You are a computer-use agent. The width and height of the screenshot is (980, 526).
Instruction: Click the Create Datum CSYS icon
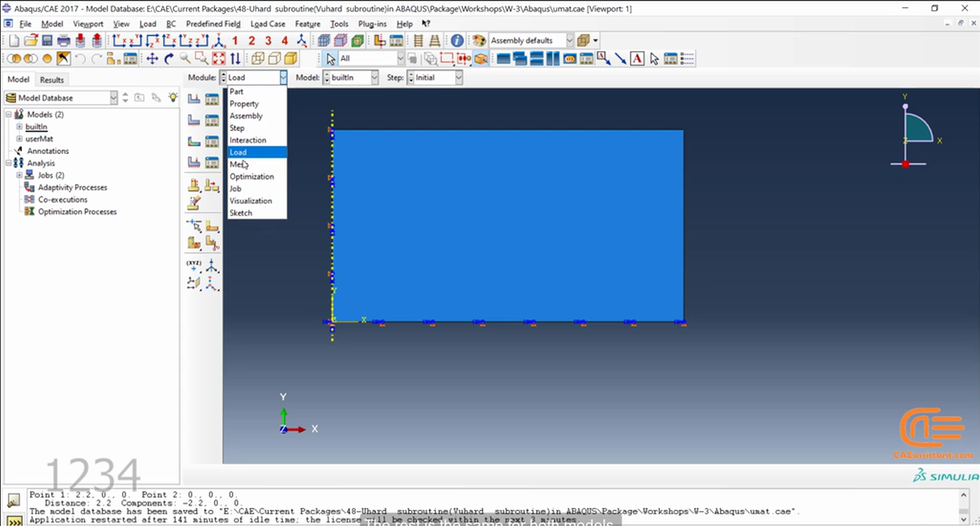(x=212, y=266)
